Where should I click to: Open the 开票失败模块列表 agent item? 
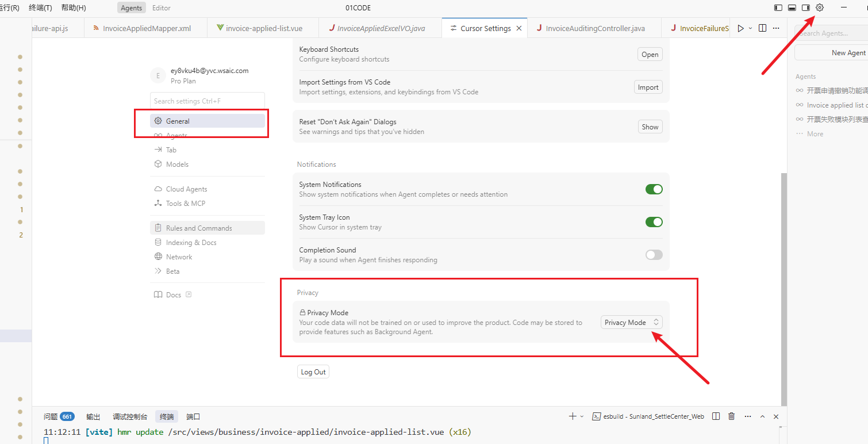(831, 119)
